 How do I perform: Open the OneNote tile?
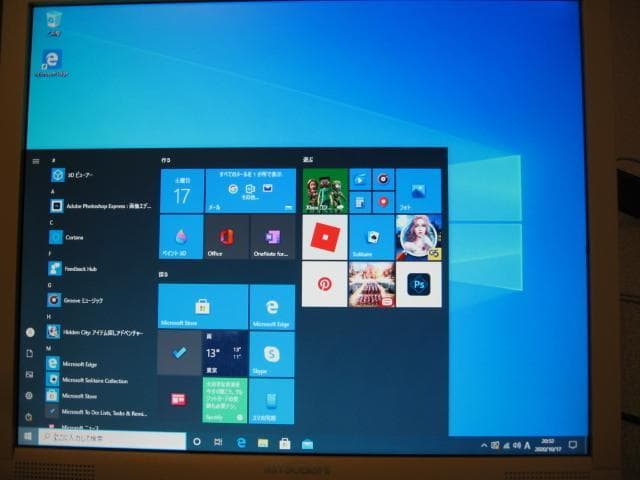coord(273,237)
